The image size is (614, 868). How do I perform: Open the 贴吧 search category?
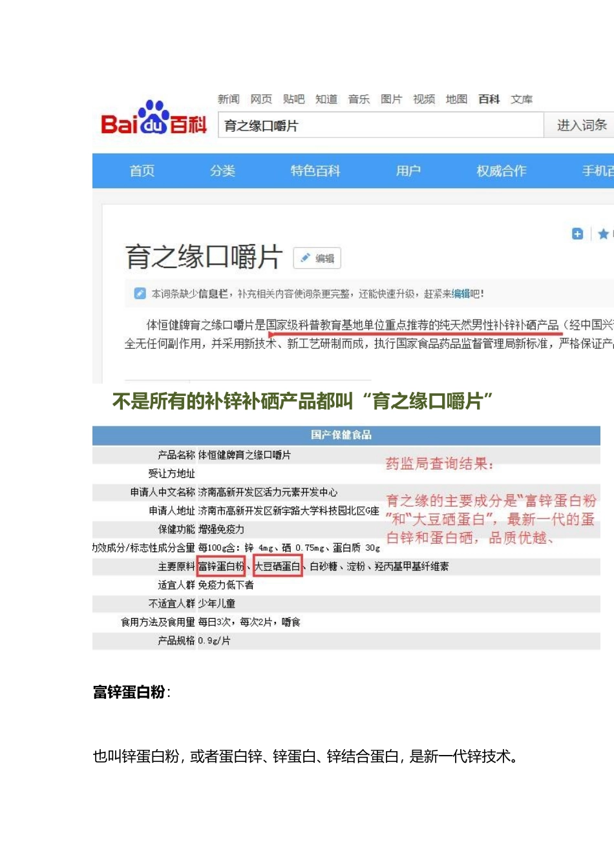[x=293, y=99]
